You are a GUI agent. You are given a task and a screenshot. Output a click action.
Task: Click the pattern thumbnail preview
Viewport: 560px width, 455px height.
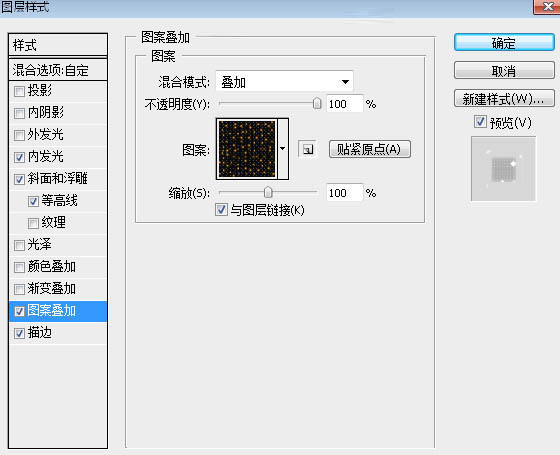[247, 149]
